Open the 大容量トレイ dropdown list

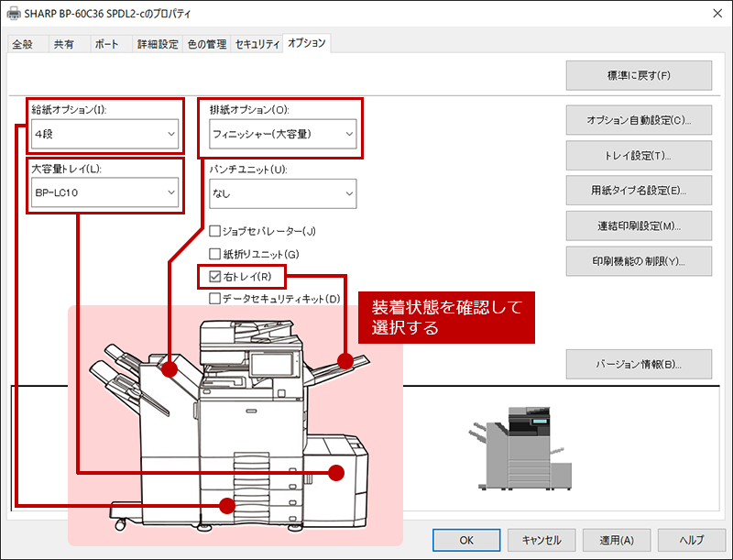tap(104, 193)
